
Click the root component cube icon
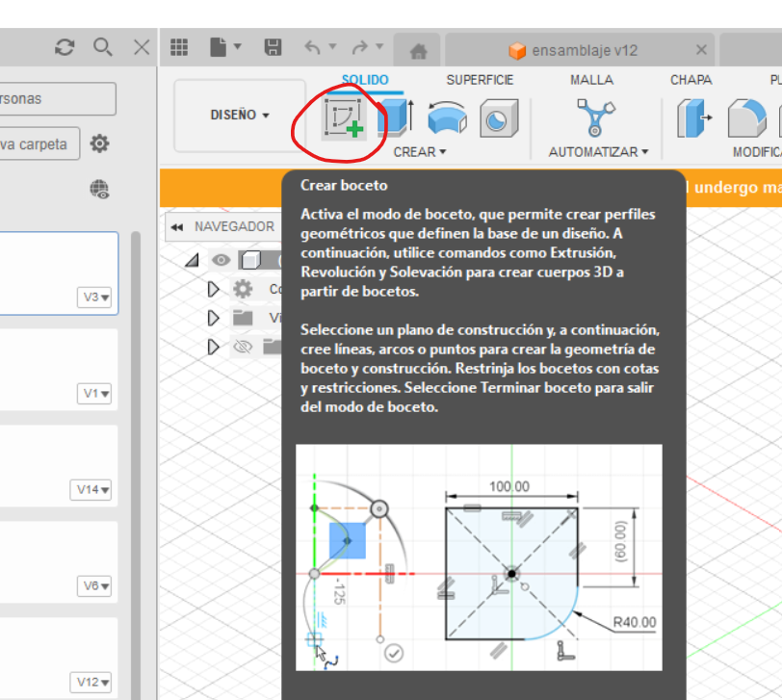tap(250, 260)
